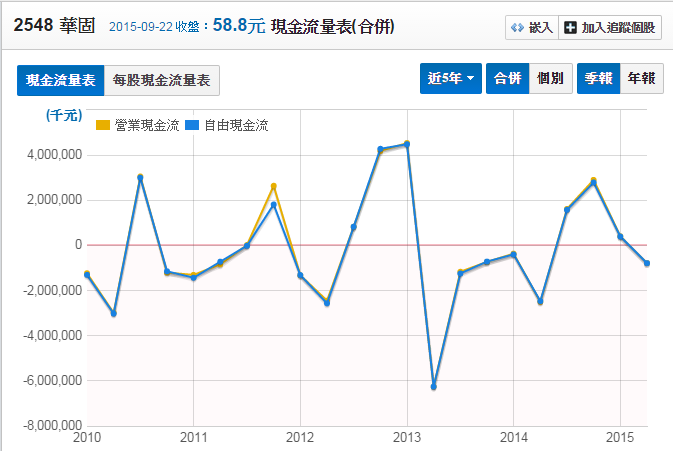
Task: Click the 2013 year axis label
Action: click(x=407, y=438)
